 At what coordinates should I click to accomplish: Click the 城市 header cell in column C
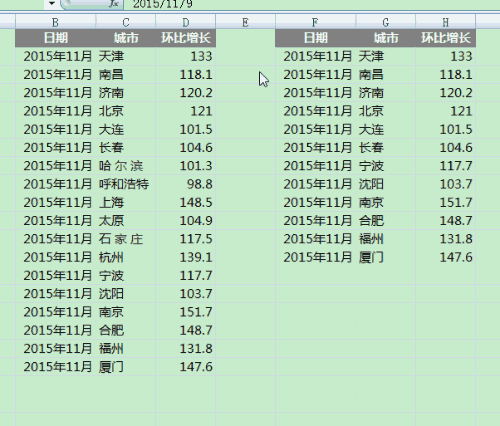[x=126, y=38]
